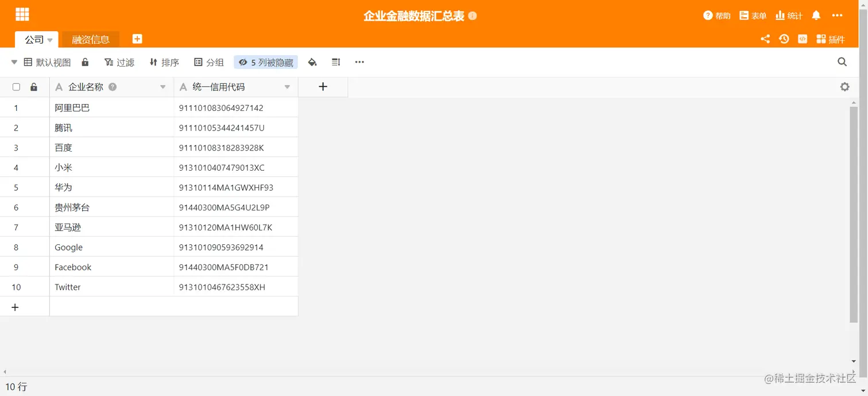Click the 企业名称 column description question mark
Screen dimensions: 868x396
(x=113, y=87)
